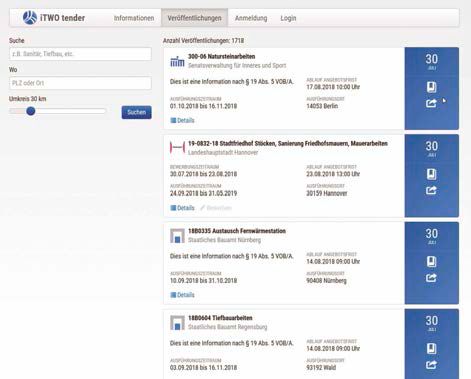Click the Senatsverwaltung Berlin logo

click(177, 61)
